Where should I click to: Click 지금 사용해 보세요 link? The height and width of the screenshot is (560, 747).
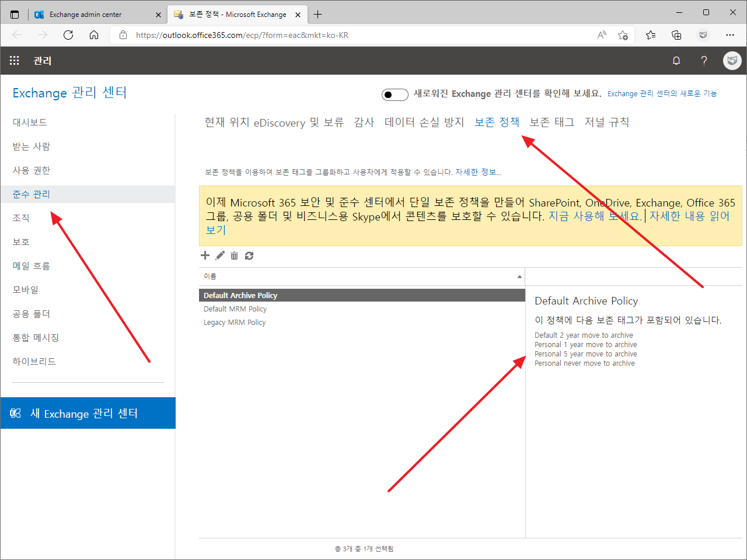(595, 216)
